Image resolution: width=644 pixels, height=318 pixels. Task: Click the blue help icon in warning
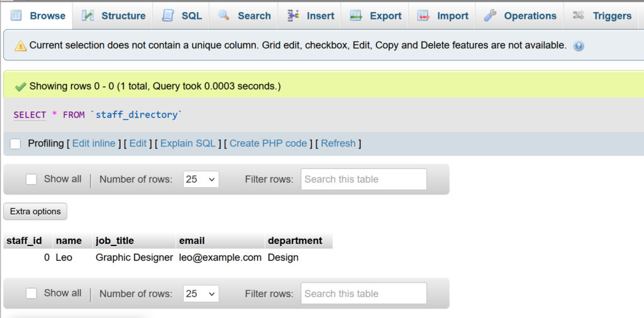pos(579,46)
